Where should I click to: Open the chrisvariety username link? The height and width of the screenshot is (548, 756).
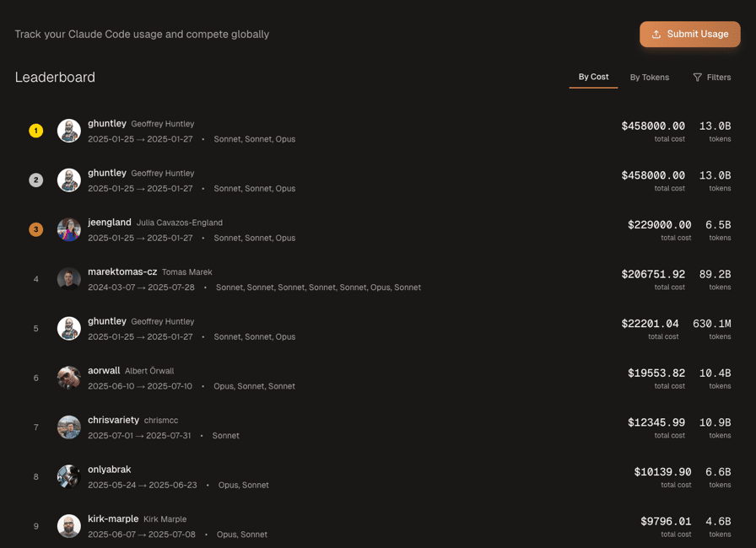pos(113,420)
